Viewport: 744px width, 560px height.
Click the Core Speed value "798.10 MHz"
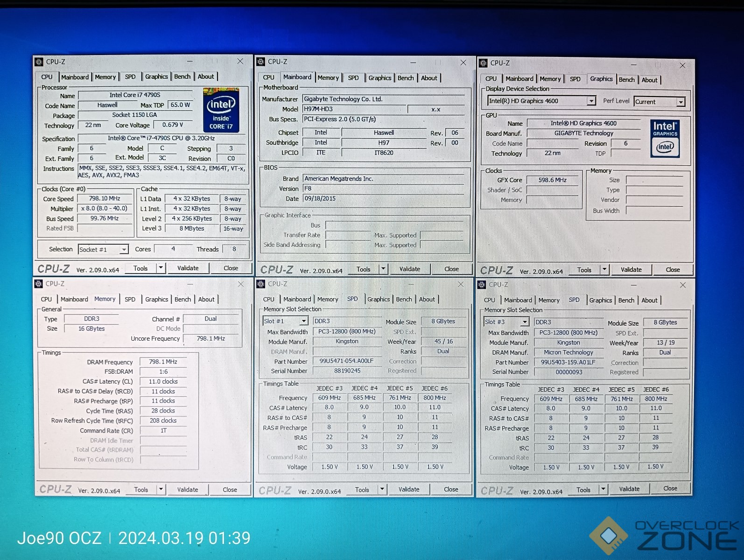105,199
